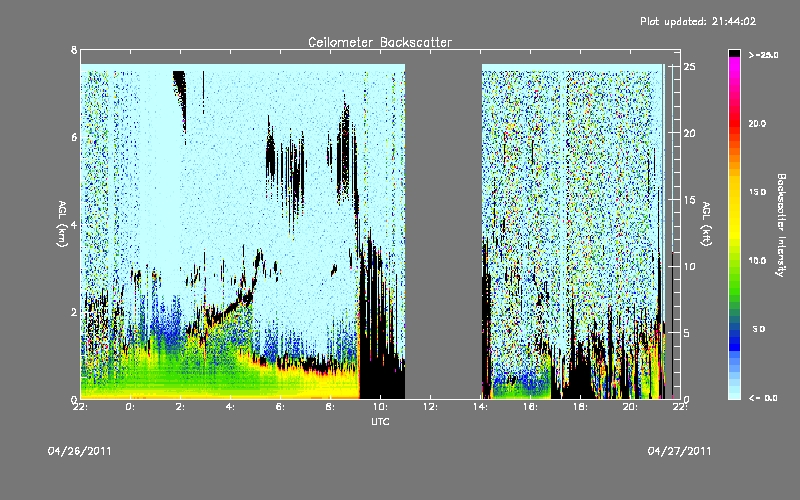Viewport: 800px width, 500px height.
Task: Click the '5' kft tick on right axis
Action: click(x=687, y=333)
